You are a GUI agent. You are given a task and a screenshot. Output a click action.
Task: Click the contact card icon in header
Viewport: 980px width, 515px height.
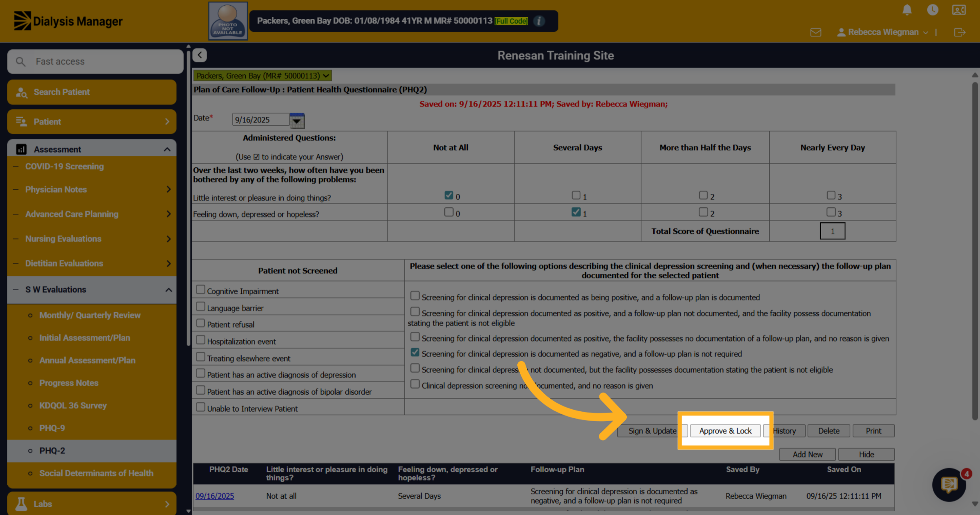[x=959, y=10]
